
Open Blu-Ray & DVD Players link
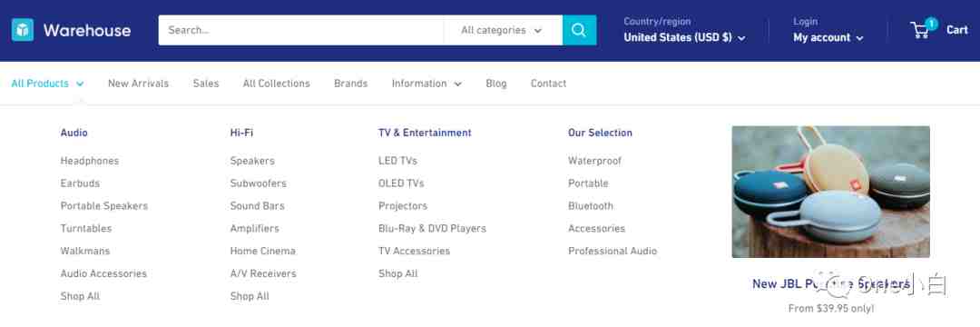(432, 228)
